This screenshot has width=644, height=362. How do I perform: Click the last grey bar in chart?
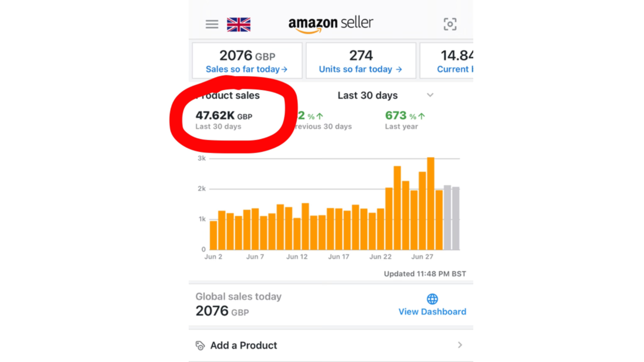pos(456,218)
